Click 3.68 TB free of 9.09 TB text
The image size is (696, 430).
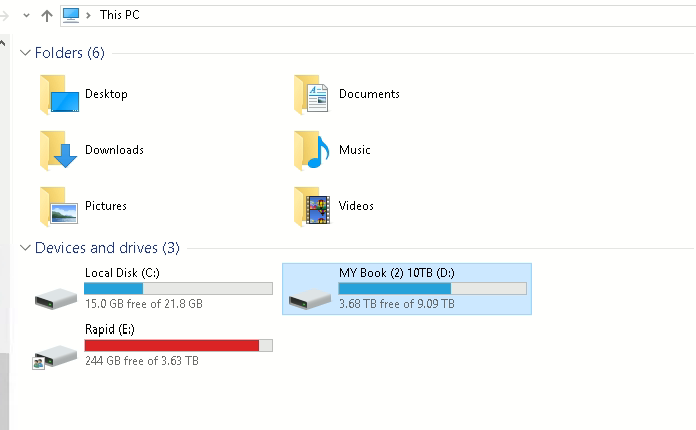pos(396,304)
